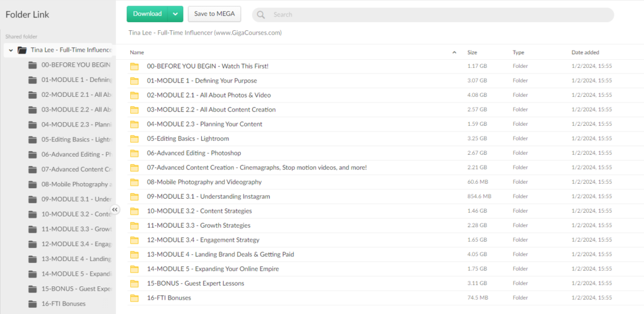
Task: Sort the list by Type column header
Action: 518,52
